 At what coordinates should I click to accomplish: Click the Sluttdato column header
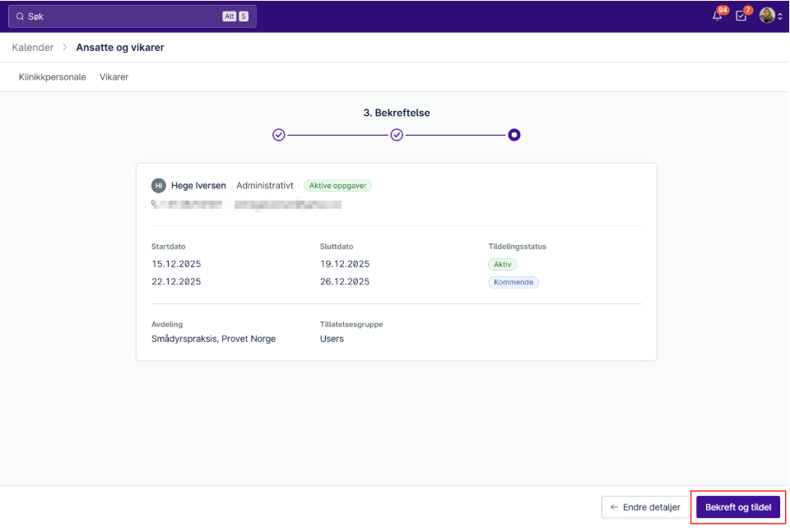click(337, 247)
